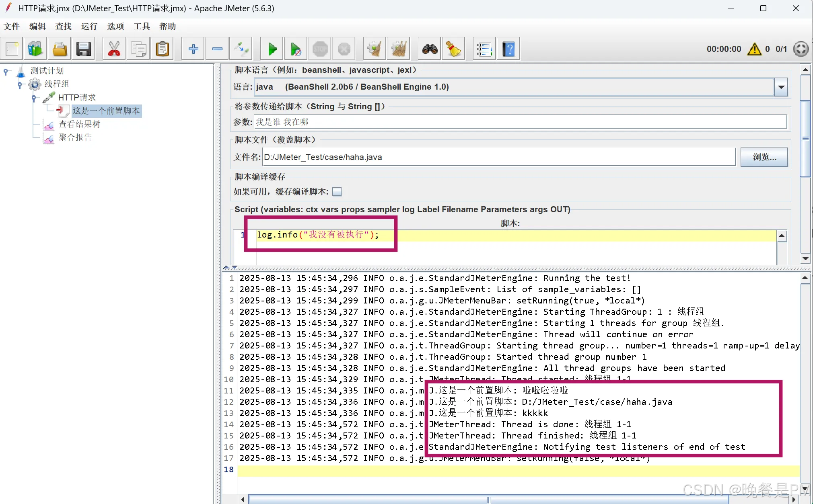The height and width of the screenshot is (504, 813).
Task: Start the test with green play icon
Action: [272, 49]
